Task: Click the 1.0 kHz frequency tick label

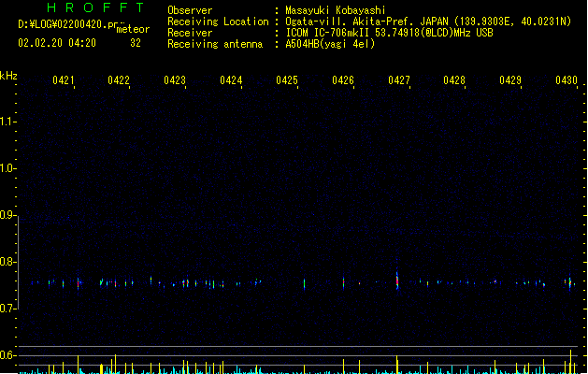Action: (7, 168)
